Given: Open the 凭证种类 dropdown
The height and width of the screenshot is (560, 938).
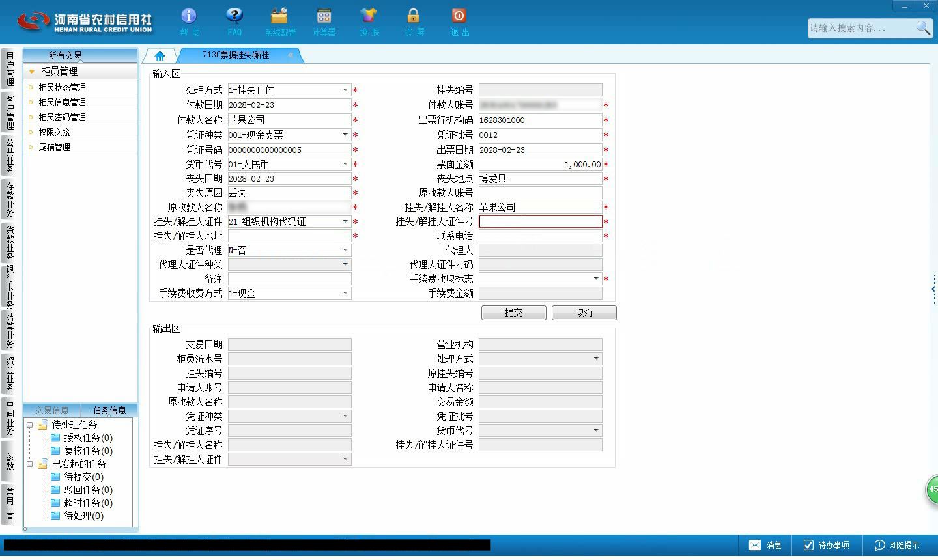Looking at the screenshot, I should tap(345, 135).
